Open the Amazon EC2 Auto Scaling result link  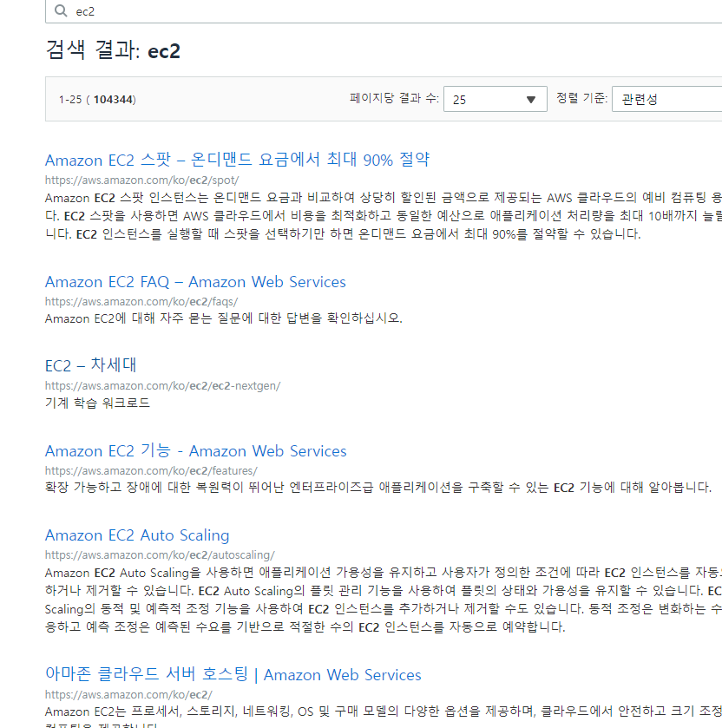click(x=137, y=535)
